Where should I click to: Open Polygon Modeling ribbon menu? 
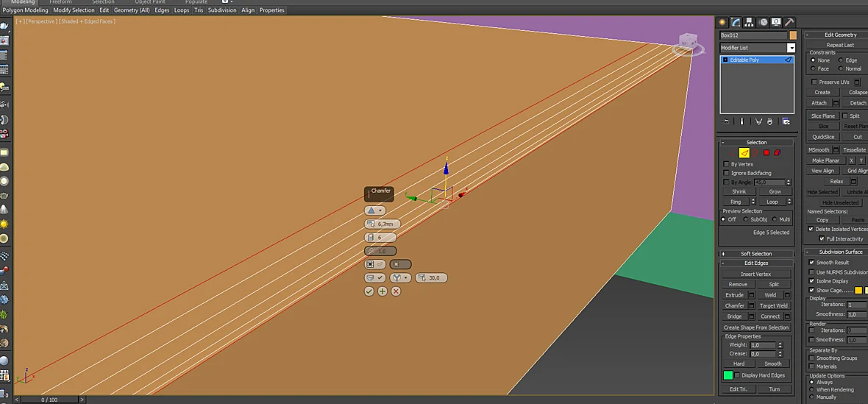click(26, 10)
